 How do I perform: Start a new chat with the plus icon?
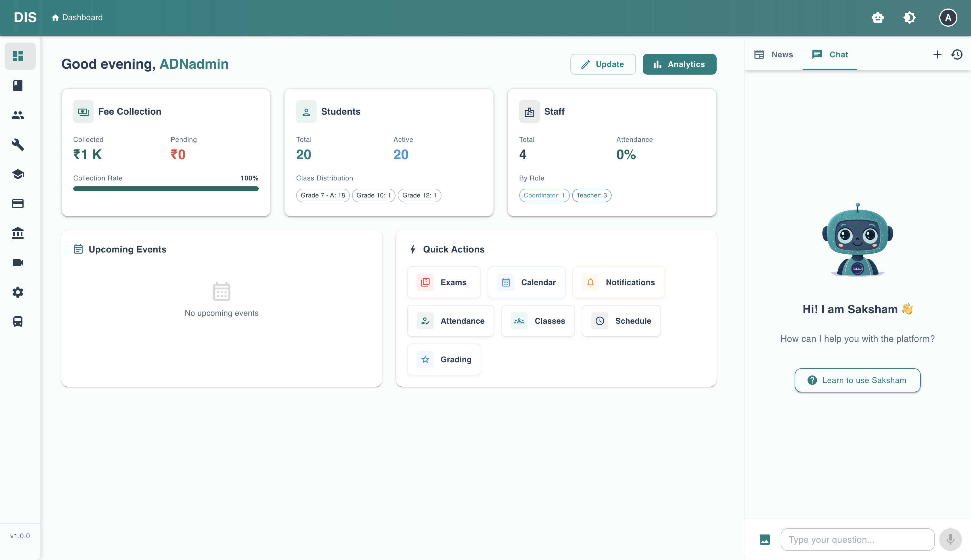[937, 55]
